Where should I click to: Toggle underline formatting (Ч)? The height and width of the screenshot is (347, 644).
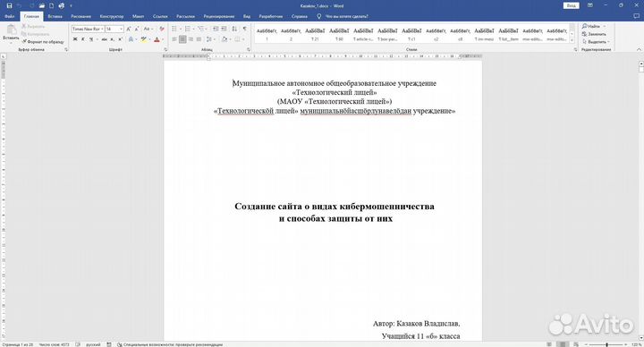point(90,39)
